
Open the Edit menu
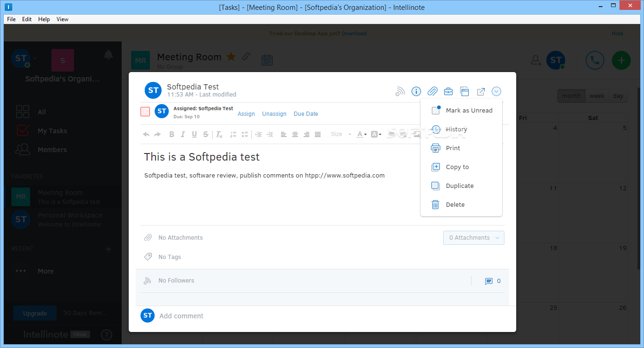pyautogui.click(x=27, y=19)
